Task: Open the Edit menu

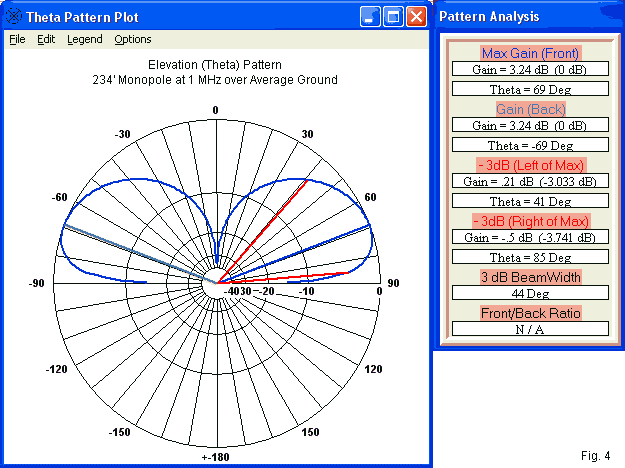Action: tap(46, 39)
